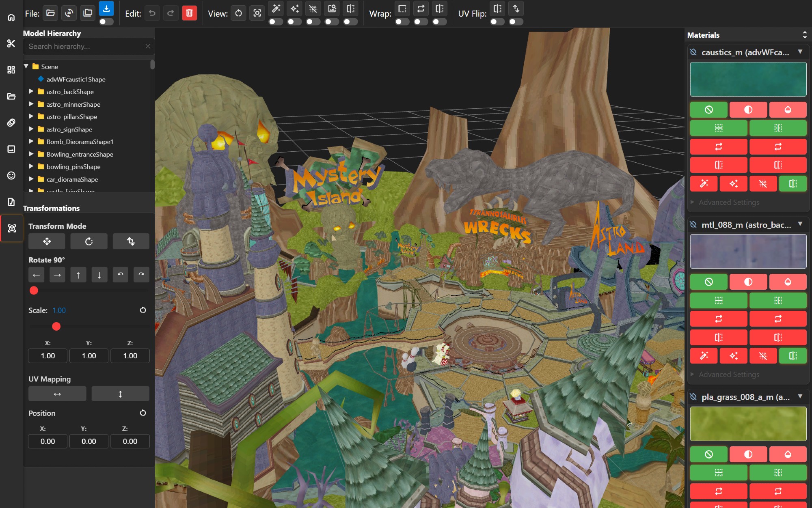Image resolution: width=812 pixels, height=508 pixels.
Task: Expand the astro_backShape tree folder
Action: 31,92
